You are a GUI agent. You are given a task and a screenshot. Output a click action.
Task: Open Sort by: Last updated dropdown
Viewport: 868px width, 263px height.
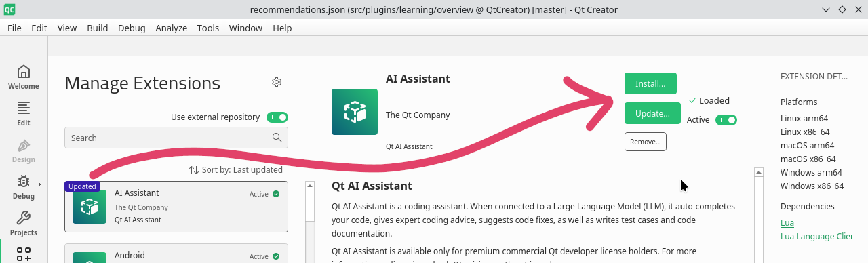(235, 170)
